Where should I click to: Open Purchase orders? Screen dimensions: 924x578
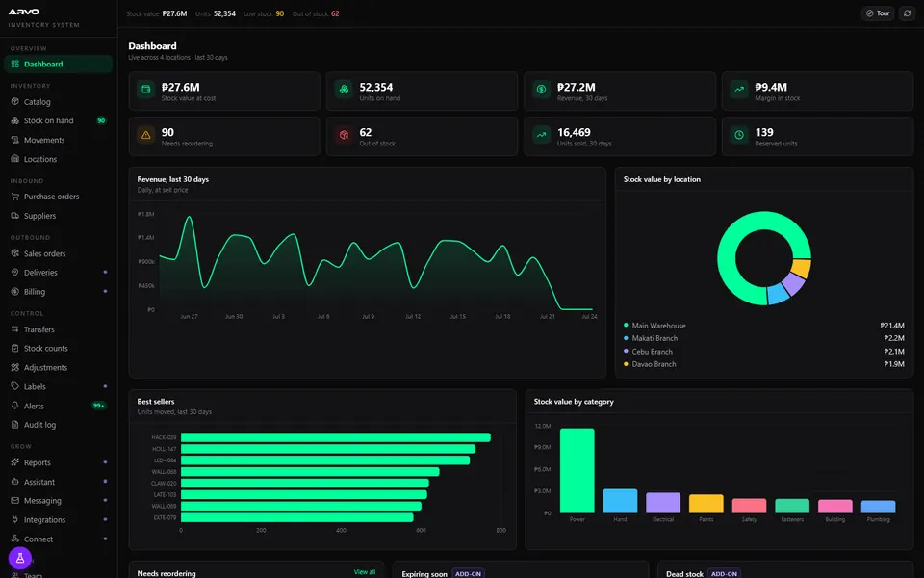coord(58,197)
